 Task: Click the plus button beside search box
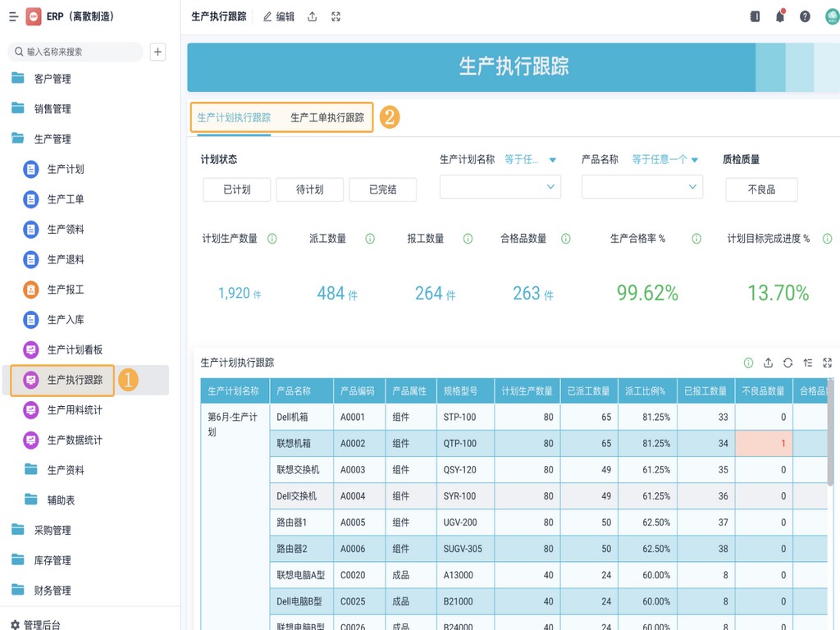tap(158, 52)
